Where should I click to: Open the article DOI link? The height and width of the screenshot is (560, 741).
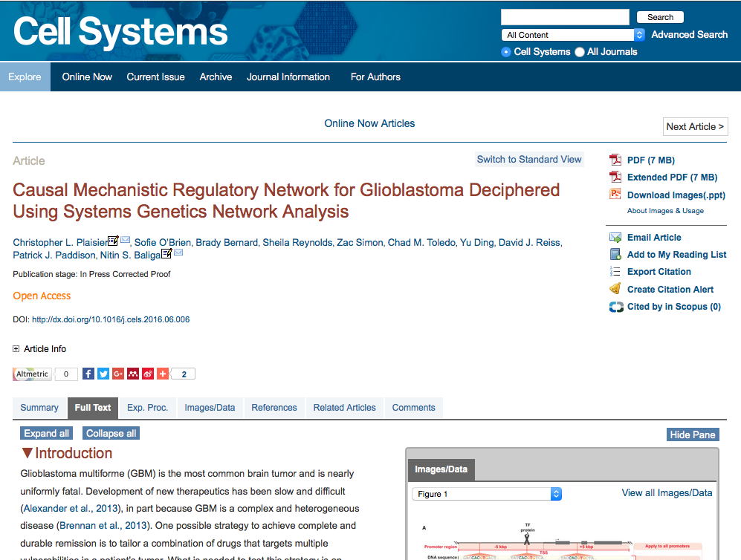[111, 320]
